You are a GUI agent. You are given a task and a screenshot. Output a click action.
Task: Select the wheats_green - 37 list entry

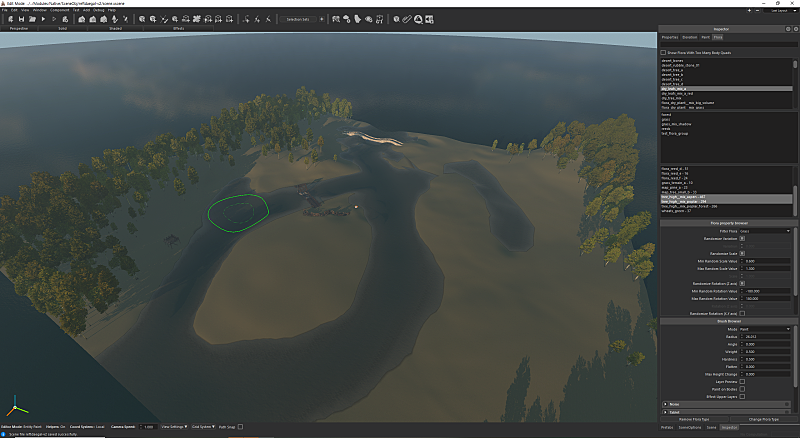pyautogui.click(x=674, y=211)
